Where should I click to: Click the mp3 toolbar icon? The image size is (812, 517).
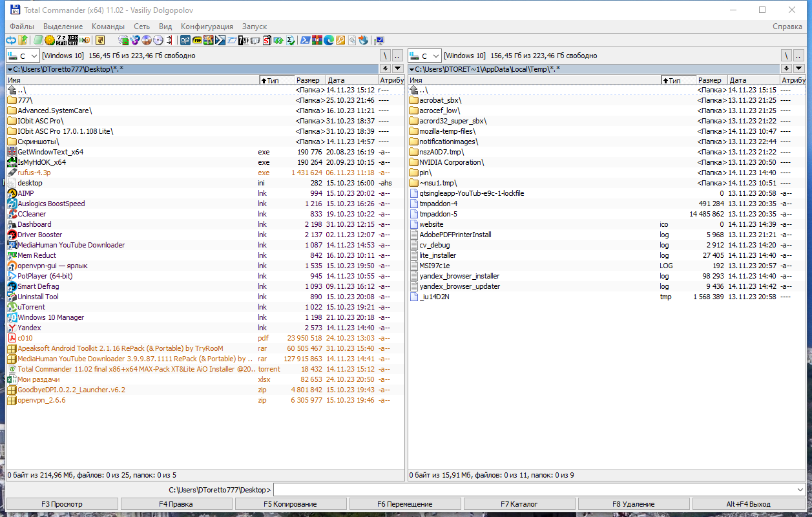click(185, 40)
